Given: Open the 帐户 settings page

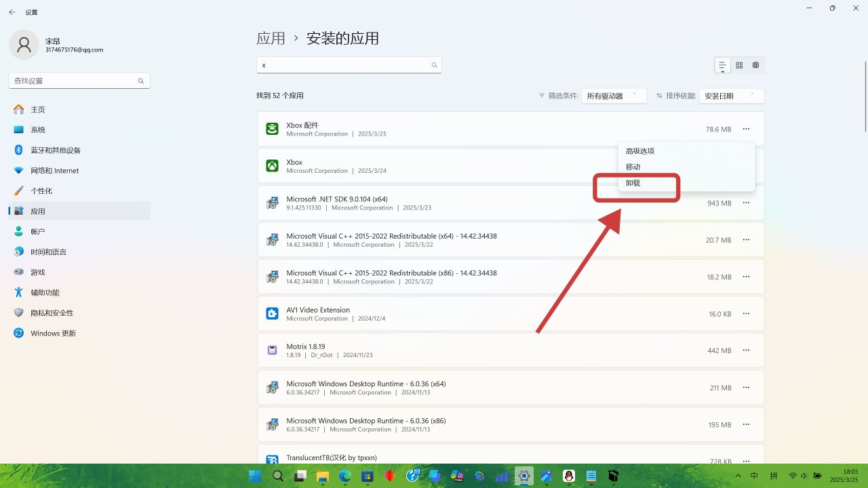Looking at the screenshot, I should 79,232.
